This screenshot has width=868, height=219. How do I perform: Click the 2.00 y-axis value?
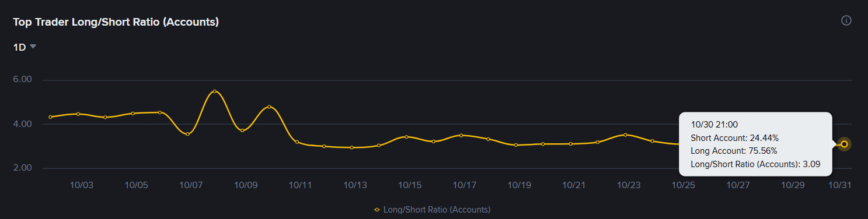point(23,168)
